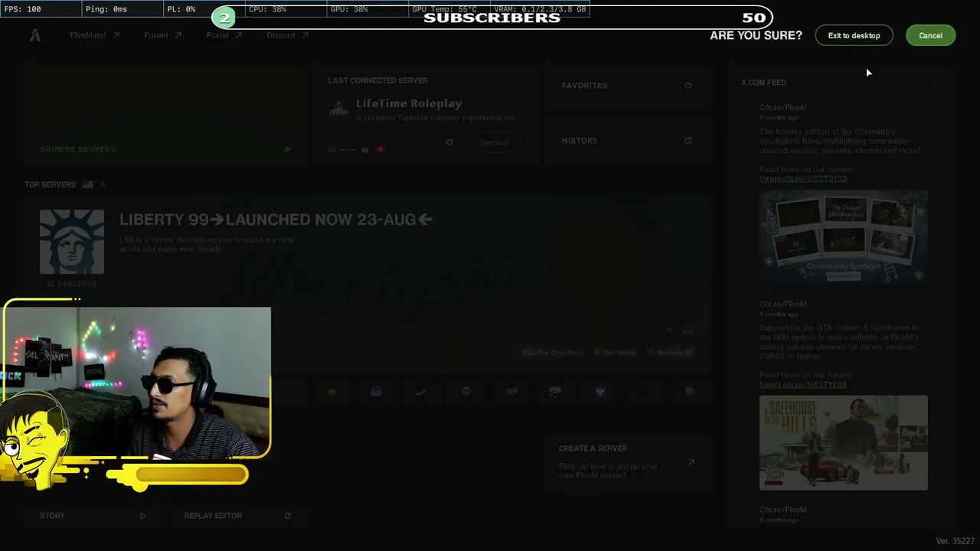Open the Community Spotlight feed image

[844, 237]
